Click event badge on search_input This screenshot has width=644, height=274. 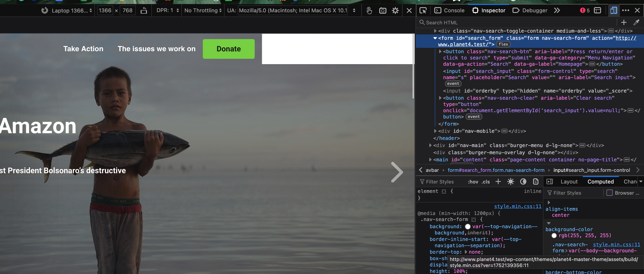point(453,84)
